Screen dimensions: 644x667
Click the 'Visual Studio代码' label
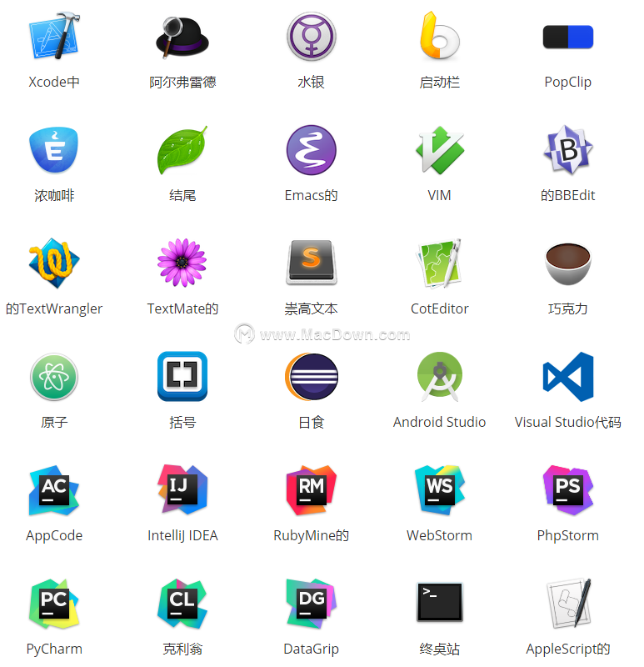click(x=568, y=422)
